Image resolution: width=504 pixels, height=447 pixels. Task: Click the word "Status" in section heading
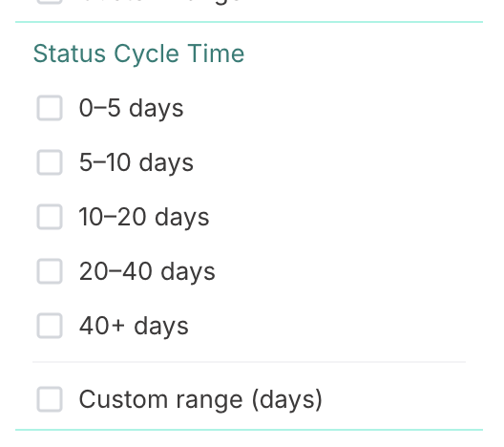point(70,53)
